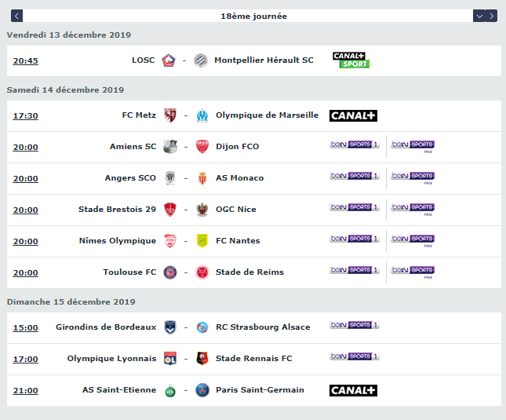Click beIN Sports Max logo for Amiens match
The width and height of the screenshot is (506, 420).
413,146
